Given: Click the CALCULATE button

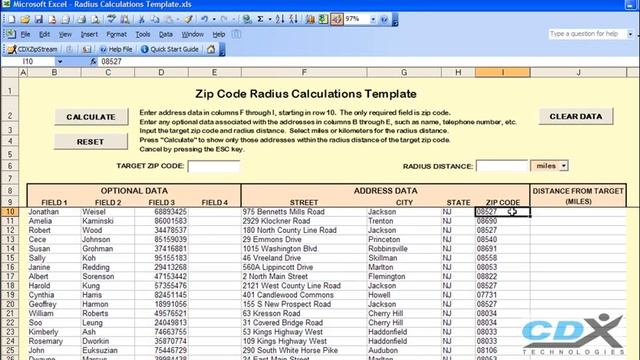Looking at the screenshot, I should tap(91, 117).
